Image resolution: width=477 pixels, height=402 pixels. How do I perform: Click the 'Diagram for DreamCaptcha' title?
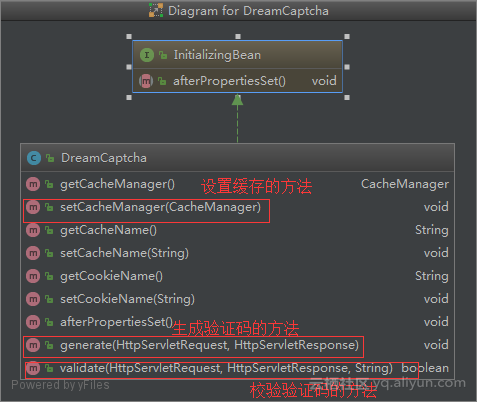point(248,11)
